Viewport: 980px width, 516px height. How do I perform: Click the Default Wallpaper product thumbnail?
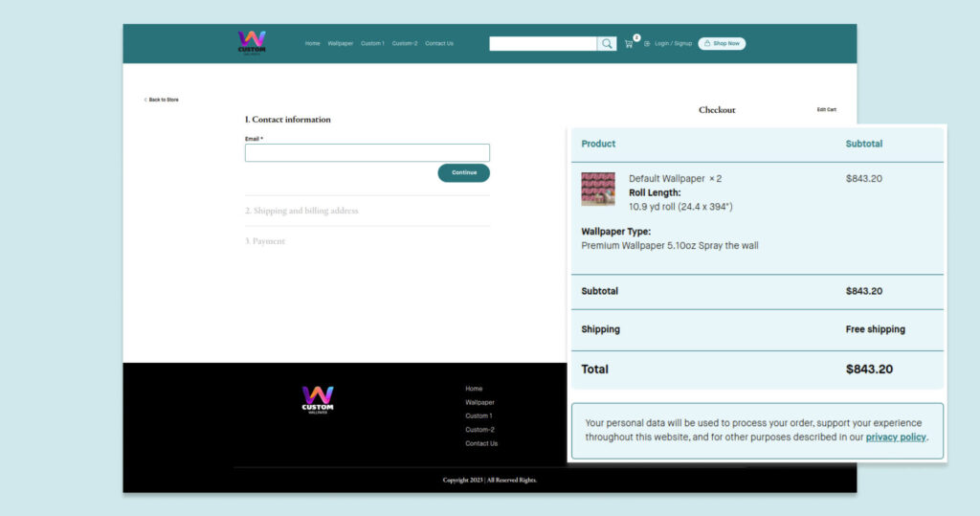598,189
